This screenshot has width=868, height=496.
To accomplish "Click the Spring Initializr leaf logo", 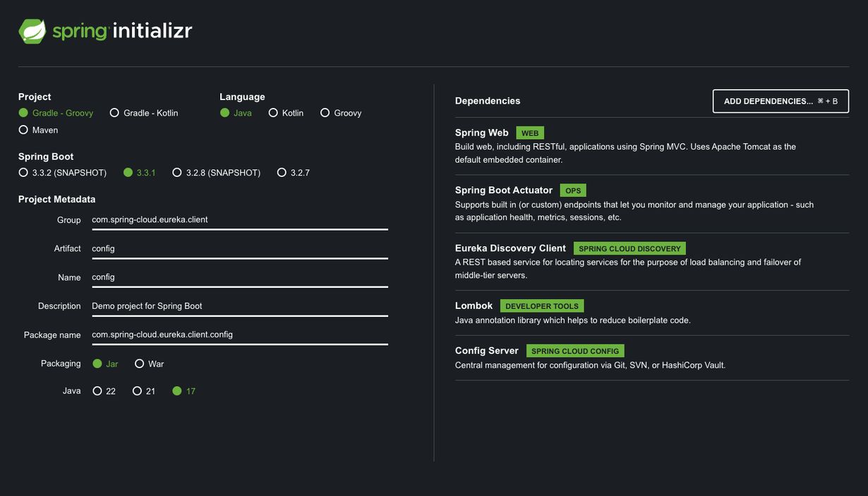I will click(32, 31).
